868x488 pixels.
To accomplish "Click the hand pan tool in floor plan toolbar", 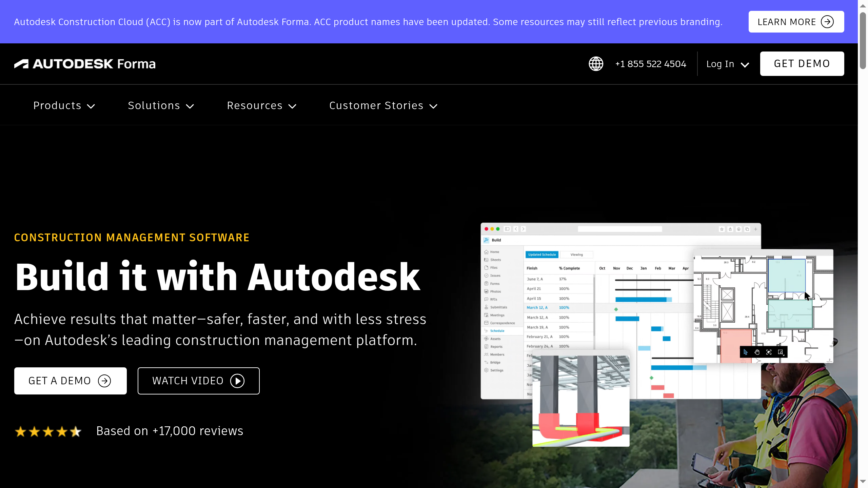I will (757, 352).
